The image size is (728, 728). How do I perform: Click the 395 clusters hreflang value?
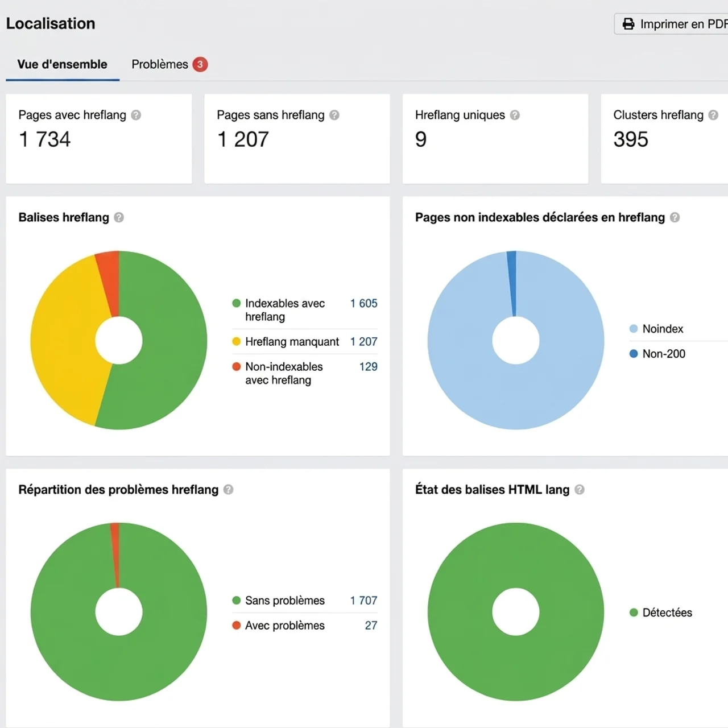tap(631, 139)
